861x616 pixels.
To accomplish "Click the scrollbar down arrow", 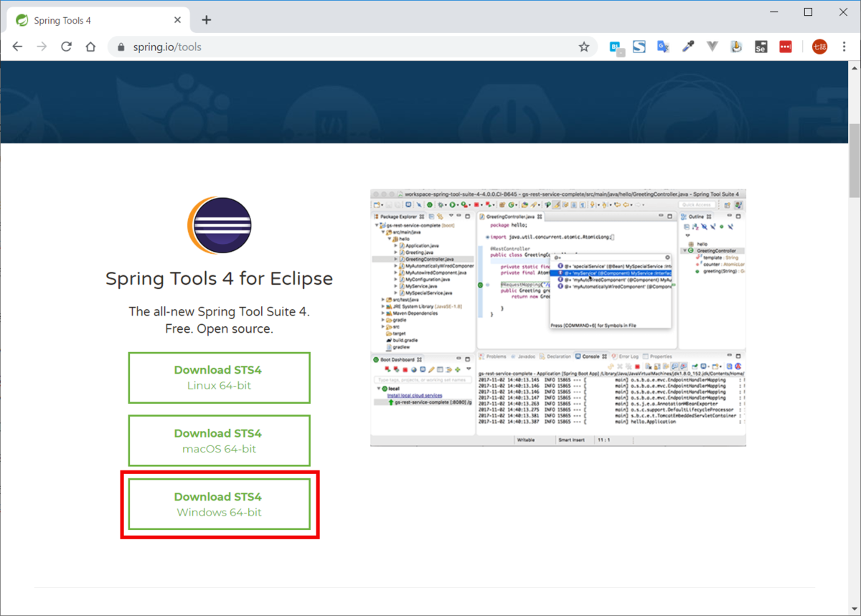I will coord(855,610).
